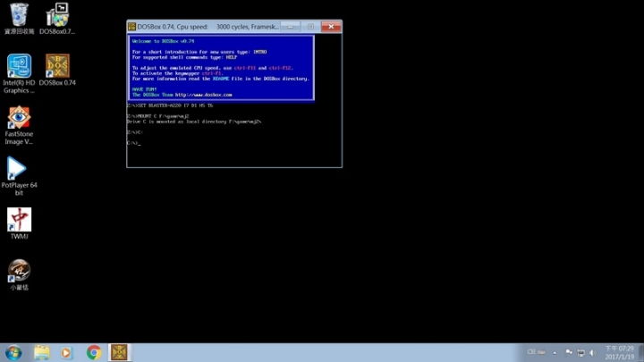This screenshot has width=644, height=362.
Task: Select the 小閑怪 desktop shortcut
Action: tap(19, 275)
